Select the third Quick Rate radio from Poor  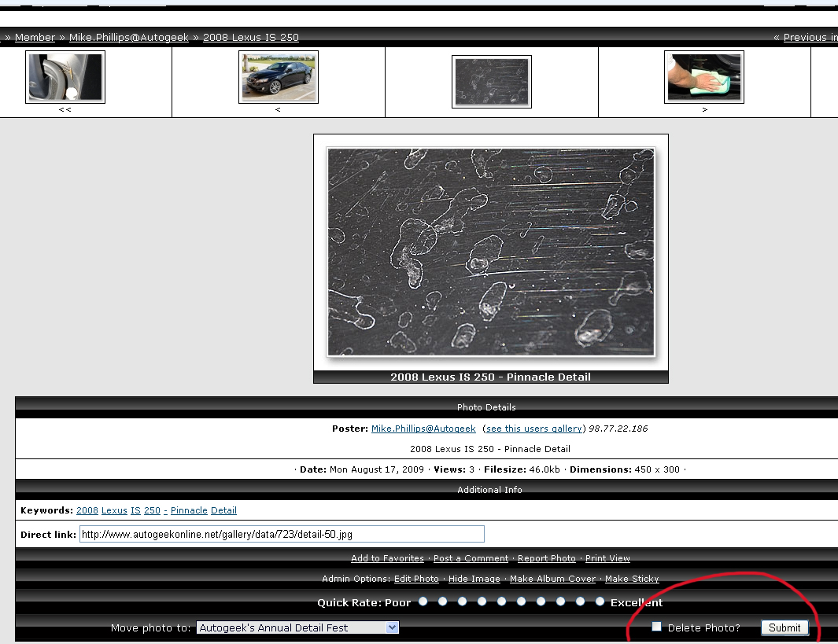click(x=463, y=602)
